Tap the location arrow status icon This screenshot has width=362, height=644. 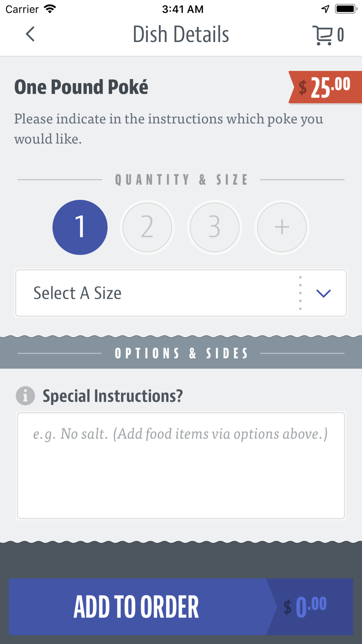click(325, 9)
